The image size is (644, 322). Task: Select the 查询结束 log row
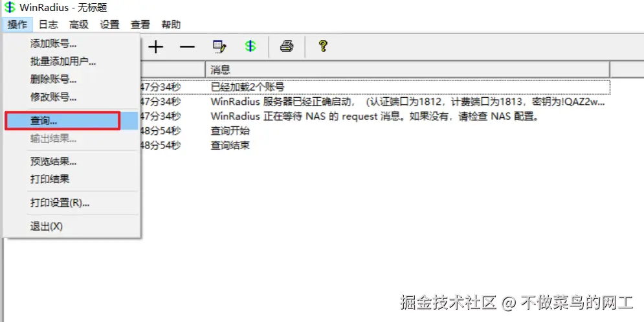click(x=375, y=146)
